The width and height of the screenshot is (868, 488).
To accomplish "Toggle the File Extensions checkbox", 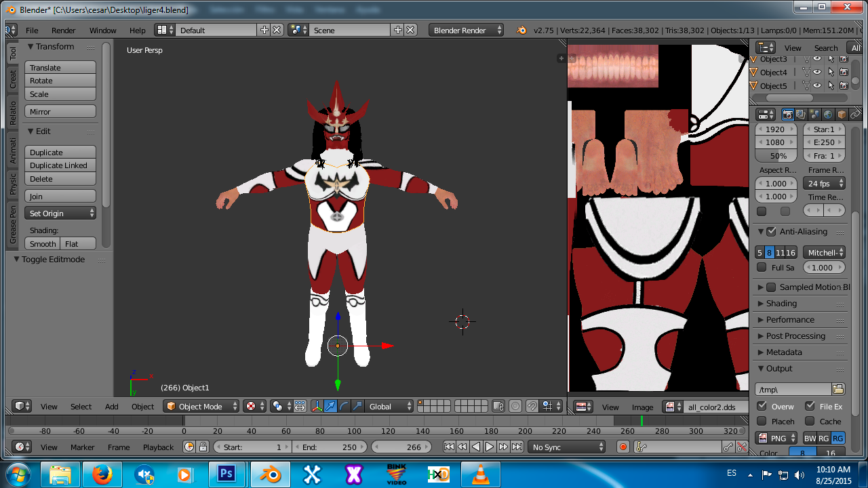I will point(810,406).
